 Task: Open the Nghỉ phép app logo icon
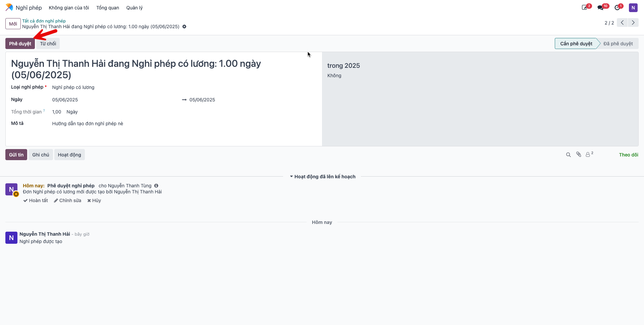click(x=9, y=7)
